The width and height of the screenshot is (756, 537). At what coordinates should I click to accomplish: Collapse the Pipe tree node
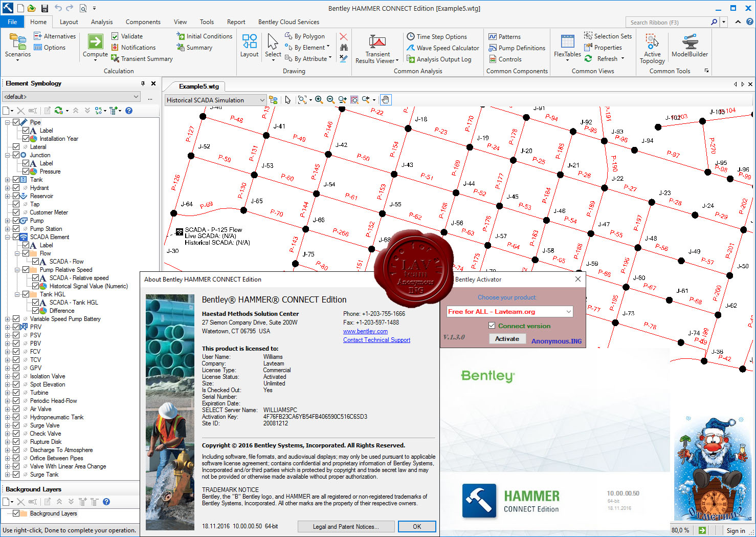click(7, 122)
